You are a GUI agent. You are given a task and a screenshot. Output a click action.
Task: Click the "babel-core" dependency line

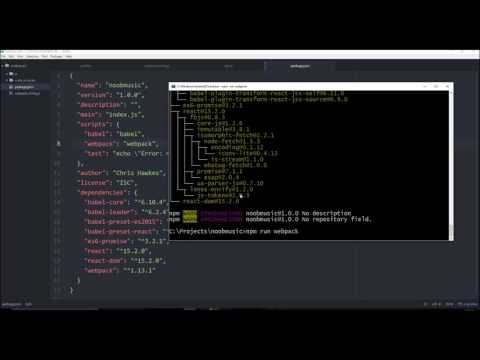click(x=126, y=202)
